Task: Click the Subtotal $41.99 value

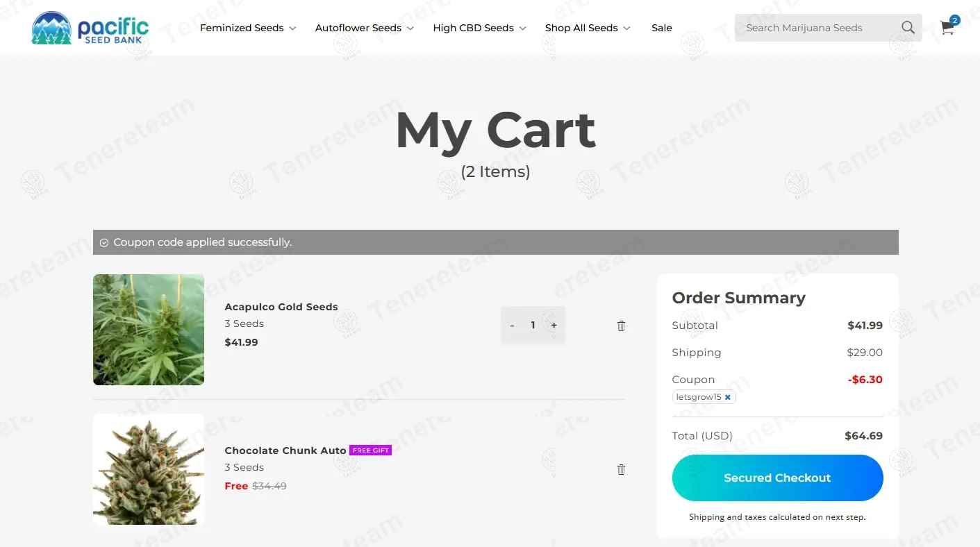Action: coord(865,326)
